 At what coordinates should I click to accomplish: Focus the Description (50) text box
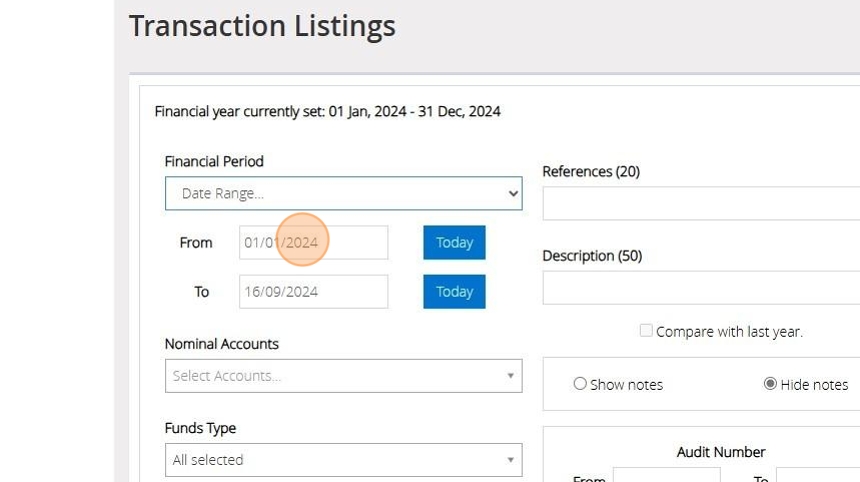pyautogui.click(x=700, y=288)
